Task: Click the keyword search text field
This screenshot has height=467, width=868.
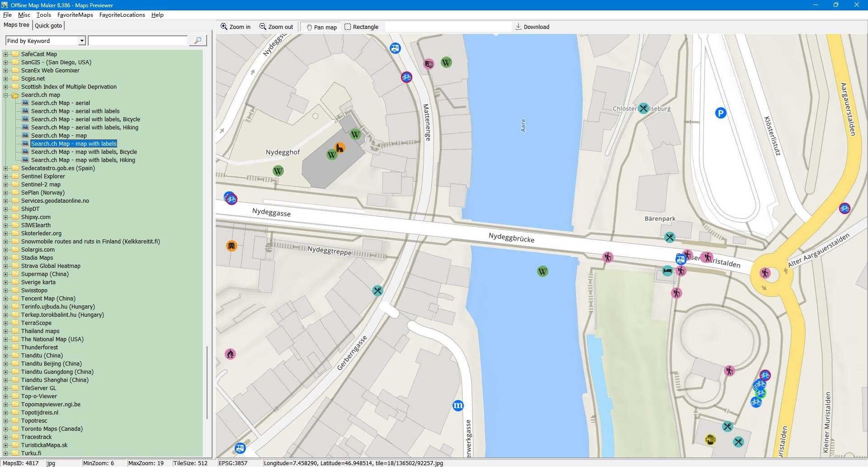Action: (x=138, y=41)
